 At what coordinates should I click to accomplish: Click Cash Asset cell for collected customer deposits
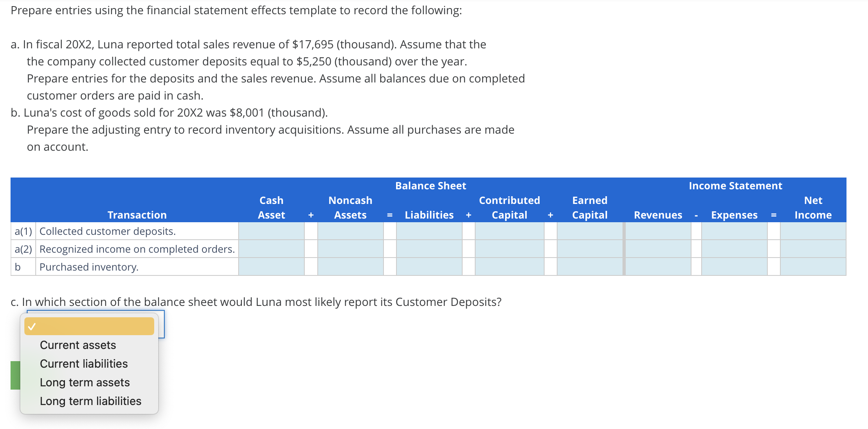click(271, 231)
